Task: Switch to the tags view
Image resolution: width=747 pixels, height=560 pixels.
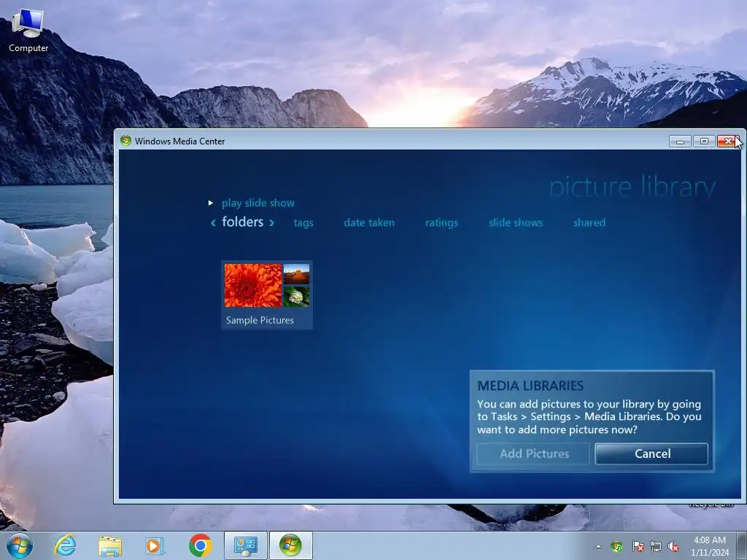Action: (x=303, y=223)
